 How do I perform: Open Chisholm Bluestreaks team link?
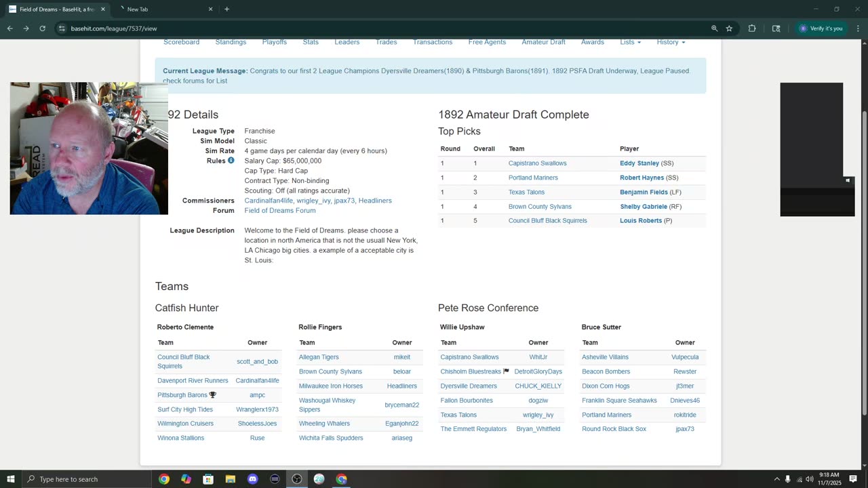[471, 372]
